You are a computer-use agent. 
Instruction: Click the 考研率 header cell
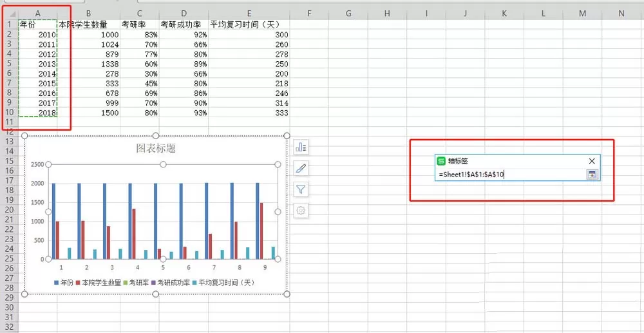coord(140,24)
